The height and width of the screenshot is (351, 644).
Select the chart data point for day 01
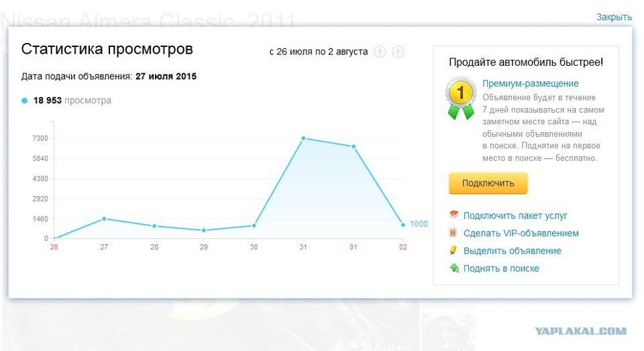point(354,146)
